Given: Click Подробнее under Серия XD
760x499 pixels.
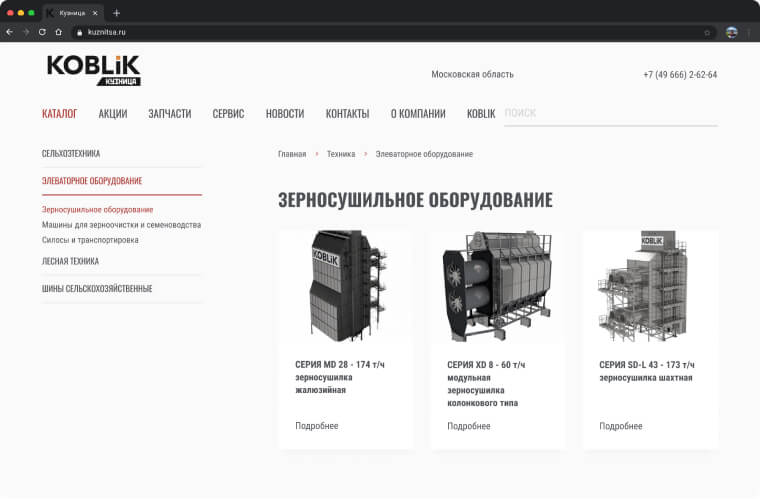Looking at the screenshot, I should (x=469, y=426).
